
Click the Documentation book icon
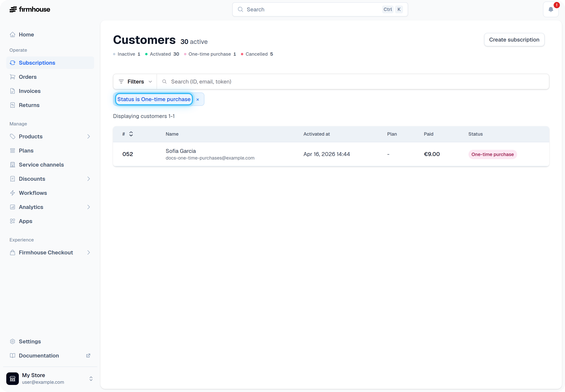13,356
